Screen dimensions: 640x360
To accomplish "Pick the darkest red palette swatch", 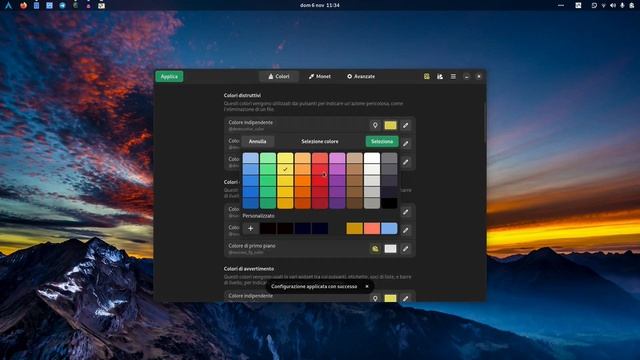I will (320, 203).
